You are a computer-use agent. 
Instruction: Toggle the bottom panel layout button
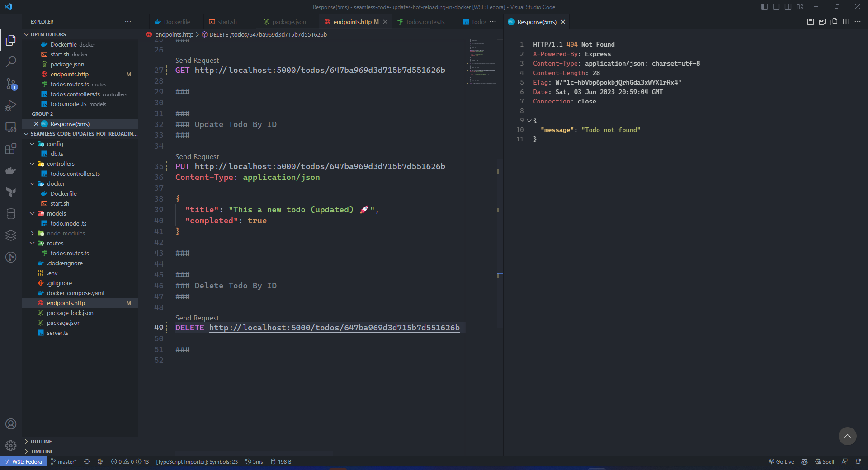pos(776,7)
